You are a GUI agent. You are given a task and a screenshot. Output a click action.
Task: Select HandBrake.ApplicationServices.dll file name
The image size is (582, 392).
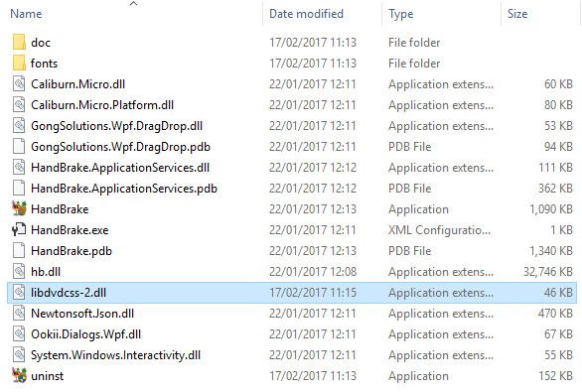[120, 168]
